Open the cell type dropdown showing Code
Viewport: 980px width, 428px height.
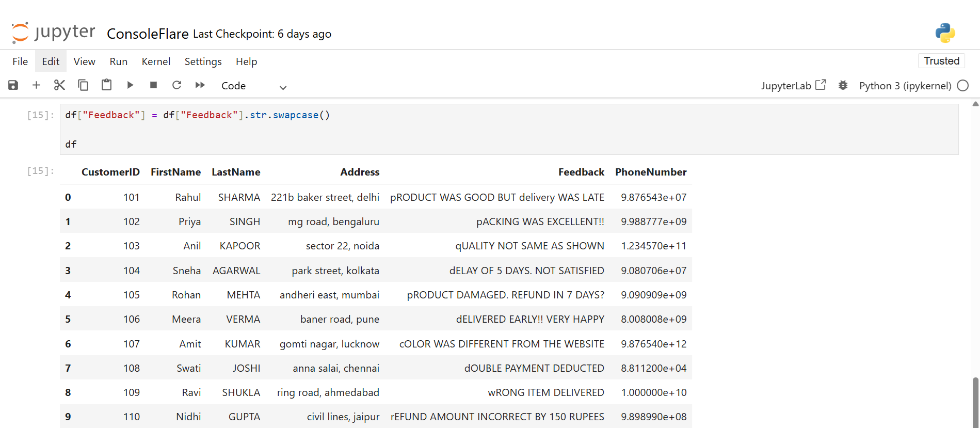coord(253,86)
